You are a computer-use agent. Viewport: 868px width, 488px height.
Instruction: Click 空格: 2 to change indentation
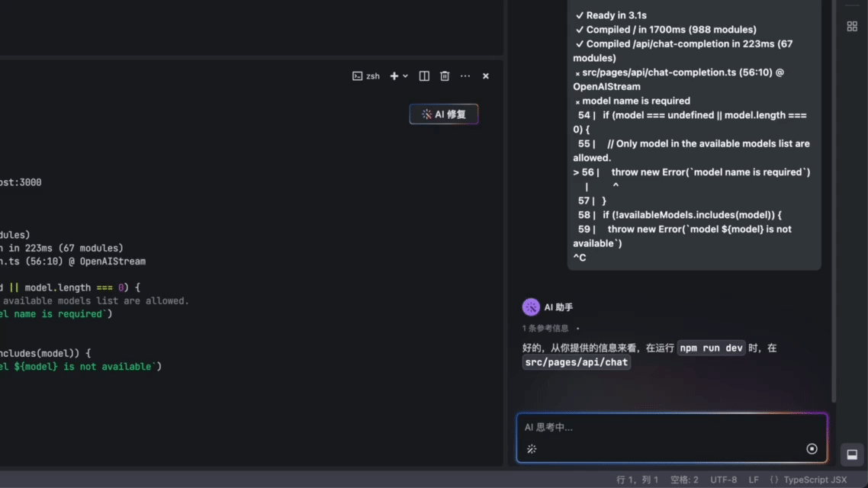coord(684,480)
